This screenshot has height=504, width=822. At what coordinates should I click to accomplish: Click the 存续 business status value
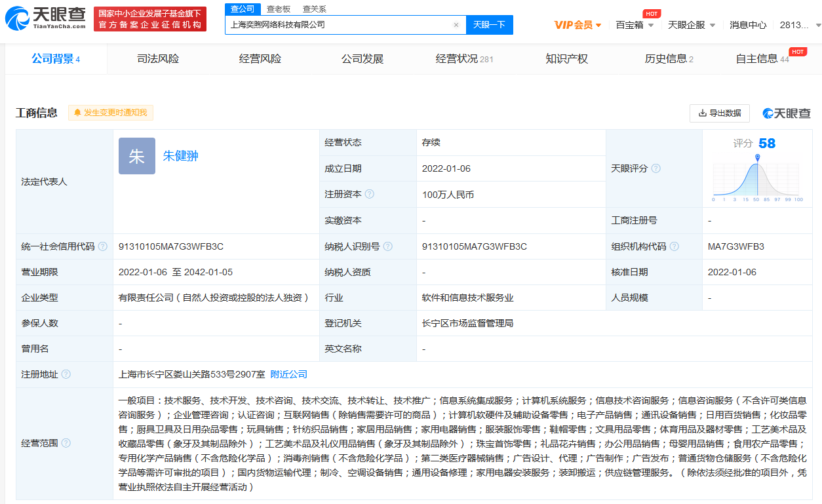click(x=431, y=142)
